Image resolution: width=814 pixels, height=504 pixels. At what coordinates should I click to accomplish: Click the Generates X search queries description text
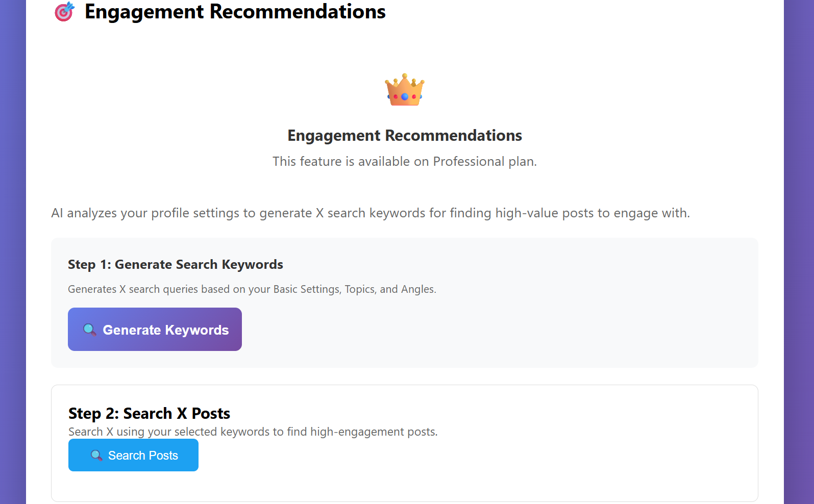tap(252, 289)
